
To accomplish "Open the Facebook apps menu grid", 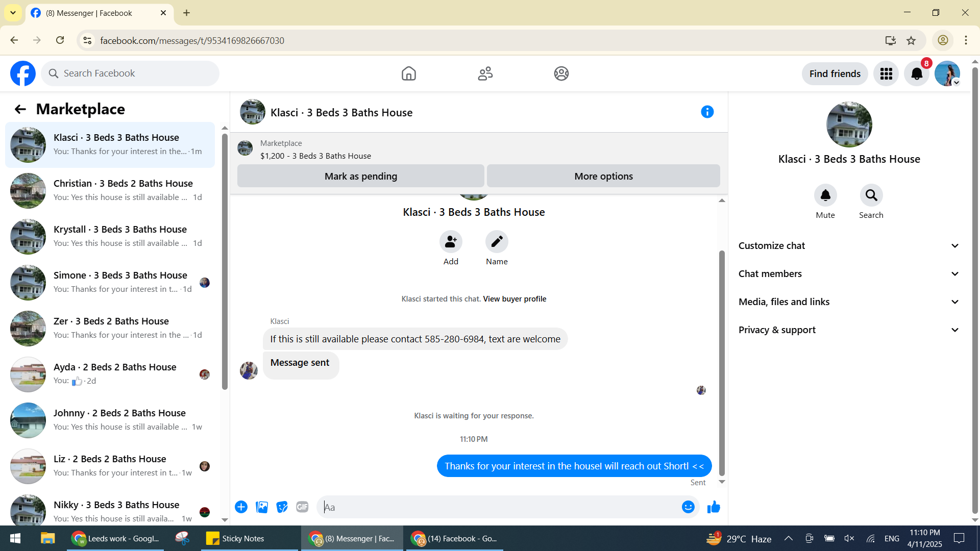I will tap(886, 74).
